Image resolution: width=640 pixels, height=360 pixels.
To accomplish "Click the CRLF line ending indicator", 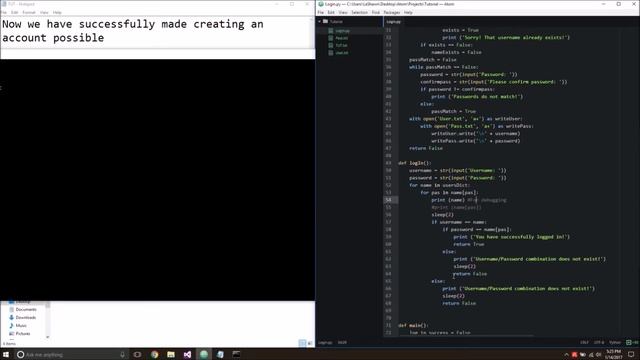I will (584, 342).
